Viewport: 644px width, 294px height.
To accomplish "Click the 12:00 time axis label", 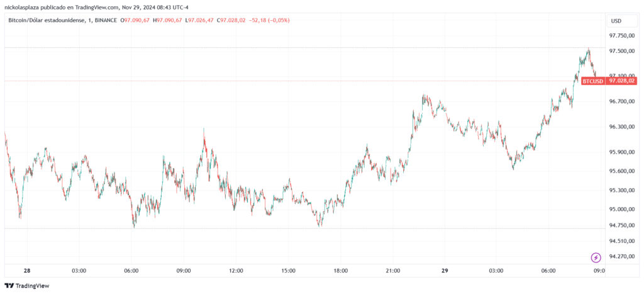I will (236, 271).
